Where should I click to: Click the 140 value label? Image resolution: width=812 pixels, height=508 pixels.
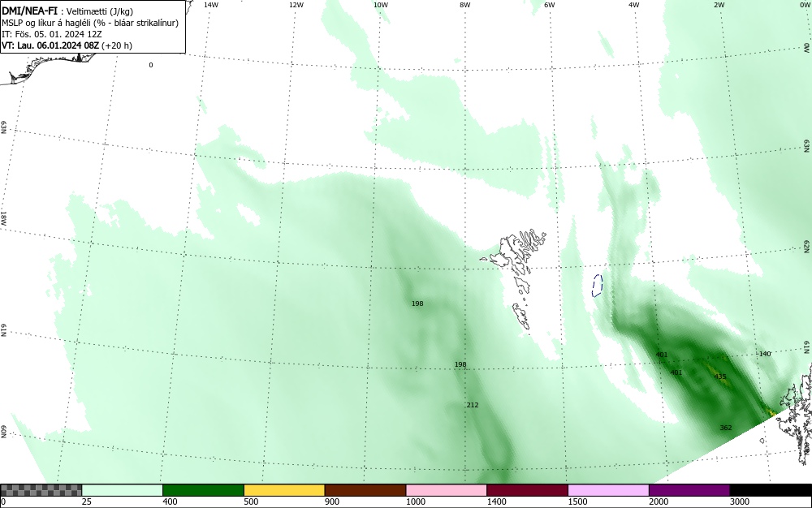pyautogui.click(x=765, y=354)
